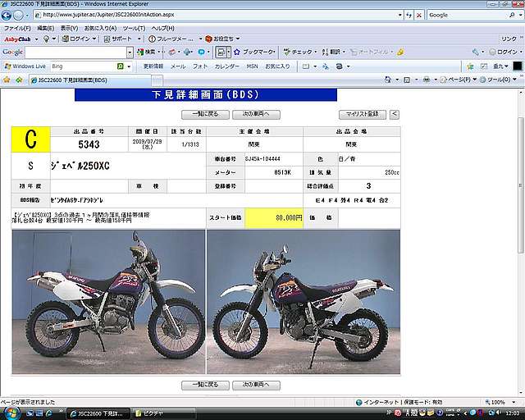
Task: Open the ツール(O) command bar dropdown
Action: 499,80
